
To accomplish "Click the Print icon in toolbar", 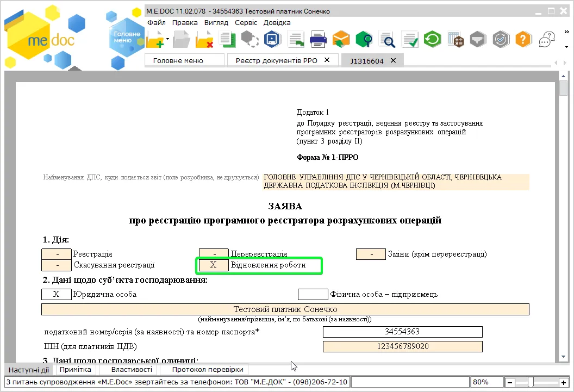I will [318, 39].
